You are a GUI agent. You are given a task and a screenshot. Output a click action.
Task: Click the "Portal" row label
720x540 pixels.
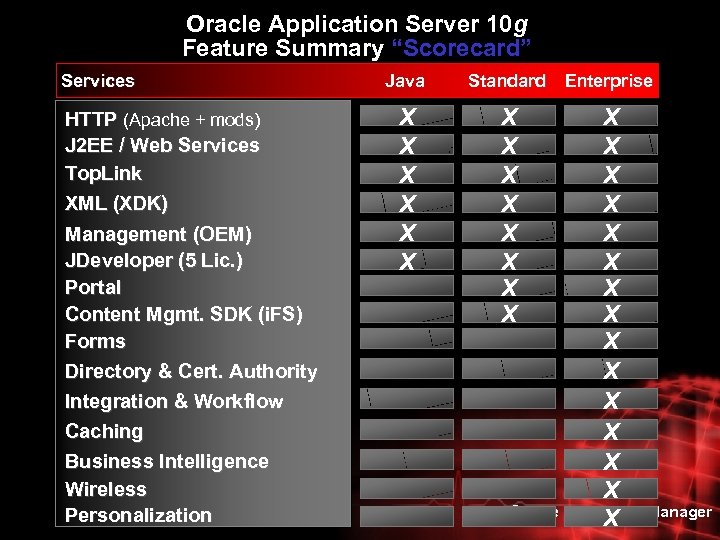[93, 287]
